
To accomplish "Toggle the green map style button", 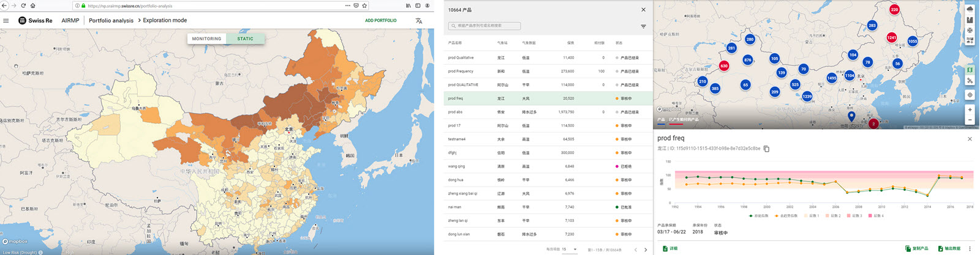I will [970, 70].
